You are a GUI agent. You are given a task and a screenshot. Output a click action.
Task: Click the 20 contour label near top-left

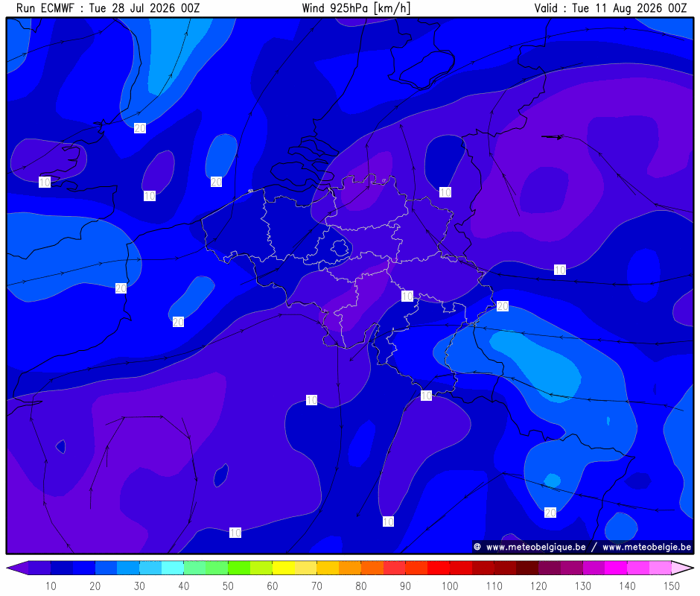click(140, 128)
